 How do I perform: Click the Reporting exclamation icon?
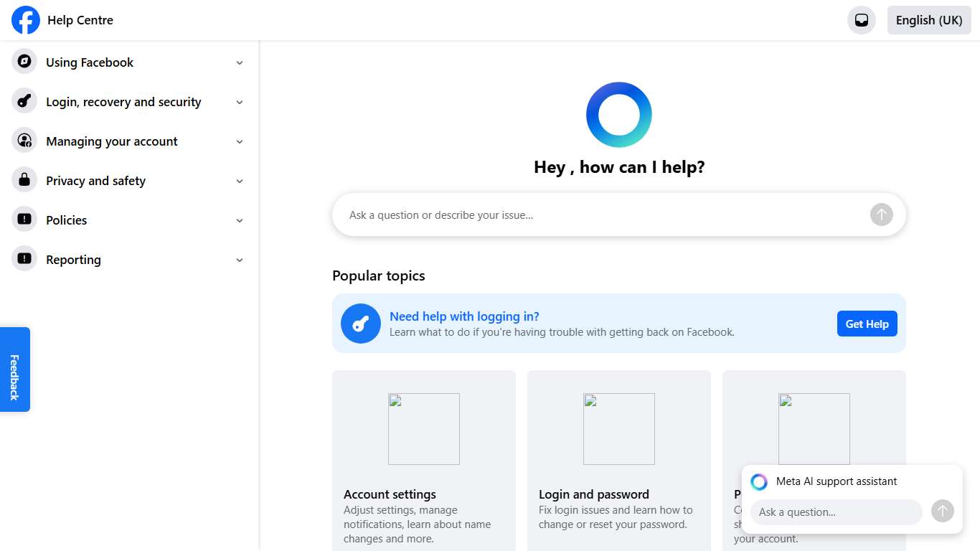coord(24,259)
